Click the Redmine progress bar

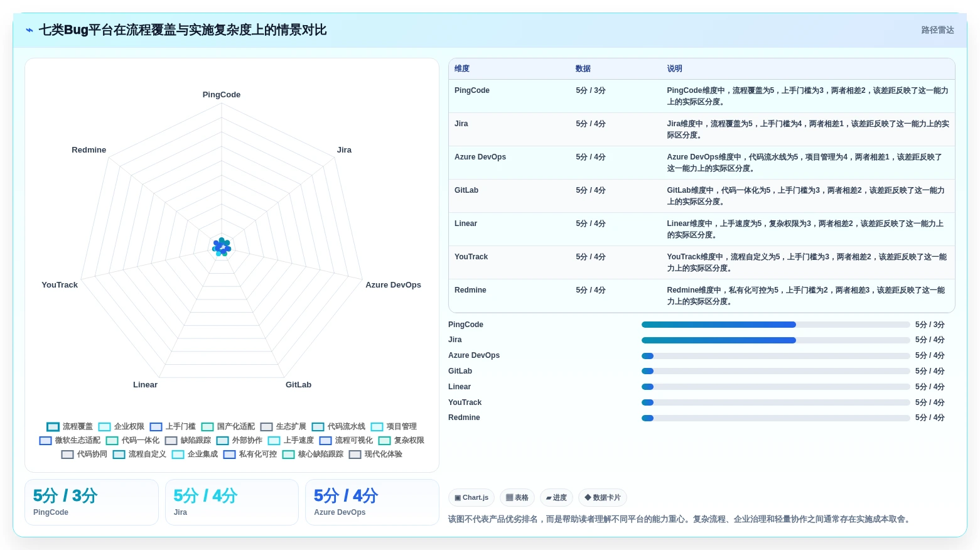pyautogui.click(x=775, y=418)
